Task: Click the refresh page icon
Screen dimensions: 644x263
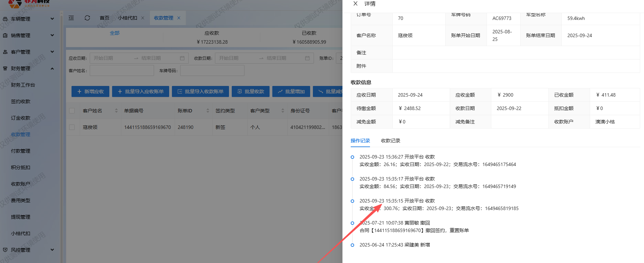Action: click(x=87, y=18)
